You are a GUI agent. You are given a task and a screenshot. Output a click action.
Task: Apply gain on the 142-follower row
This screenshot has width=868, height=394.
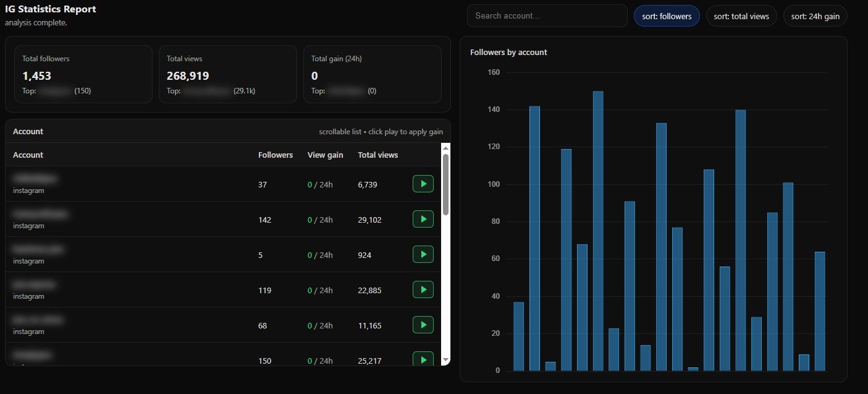click(423, 219)
